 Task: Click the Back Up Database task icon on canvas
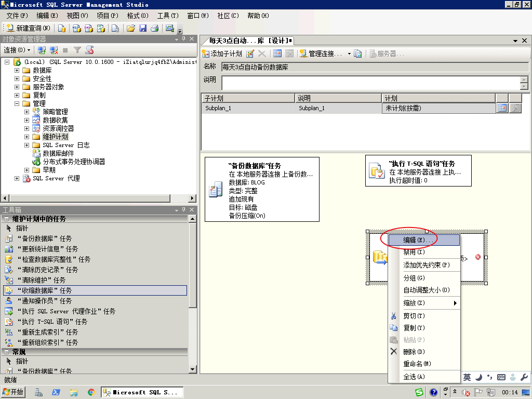216,190
